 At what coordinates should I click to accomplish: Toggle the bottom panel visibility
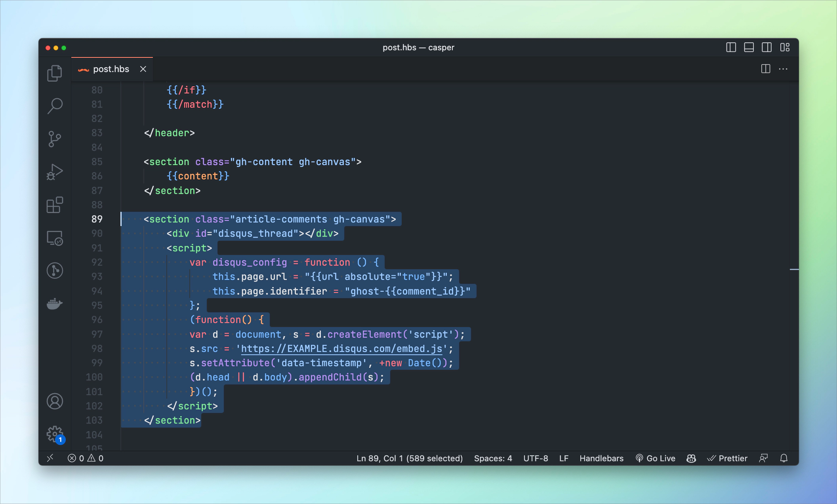(x=749, y=48)
